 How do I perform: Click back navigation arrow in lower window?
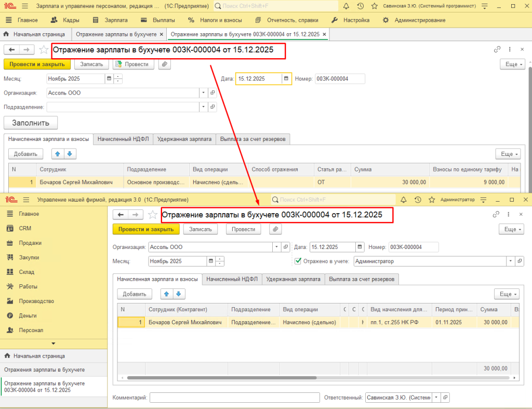pos(121,215)
